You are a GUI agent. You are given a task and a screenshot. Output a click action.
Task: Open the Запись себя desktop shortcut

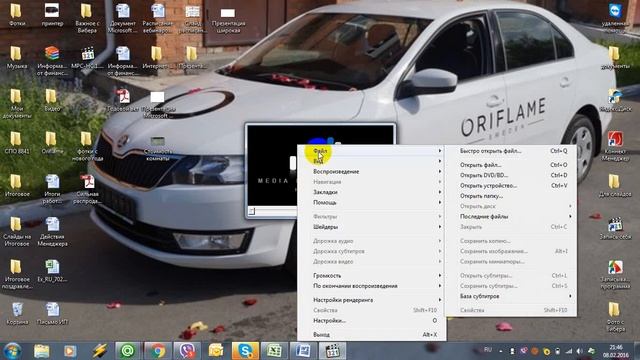[x=615, y=228]
